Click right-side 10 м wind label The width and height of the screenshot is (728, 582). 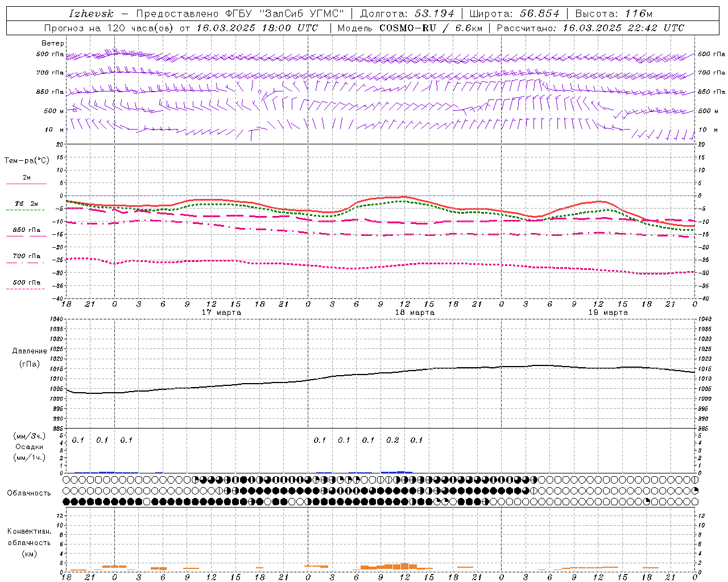[708, 130]
